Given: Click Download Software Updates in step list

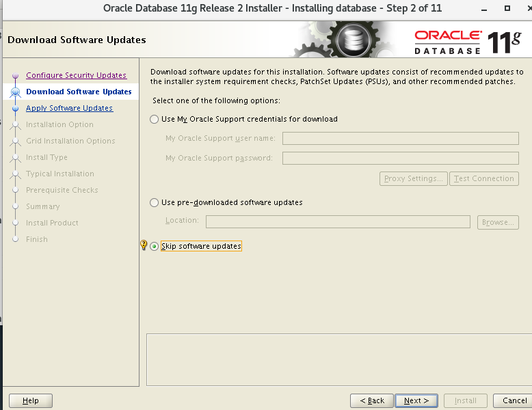Looking at the screenshot, I should pyautogui.click(x=79, y=92).
